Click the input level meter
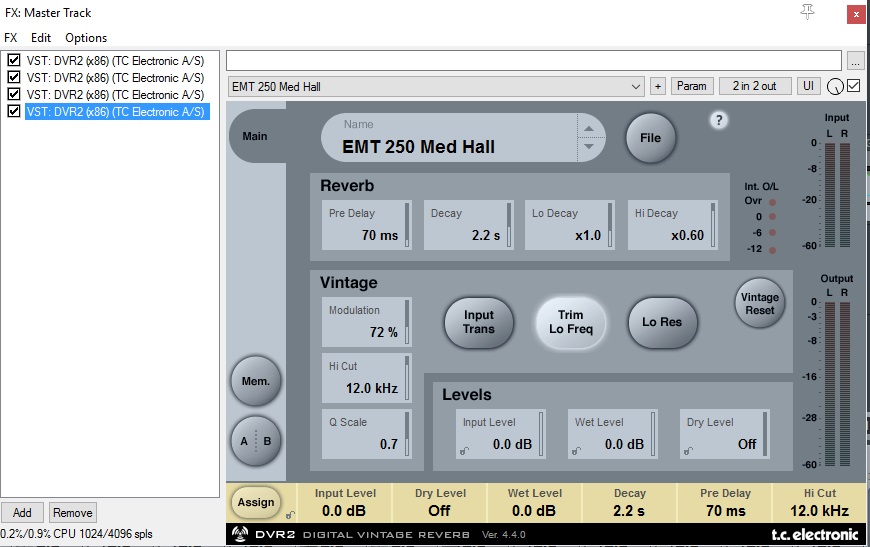 pos(837,195)
